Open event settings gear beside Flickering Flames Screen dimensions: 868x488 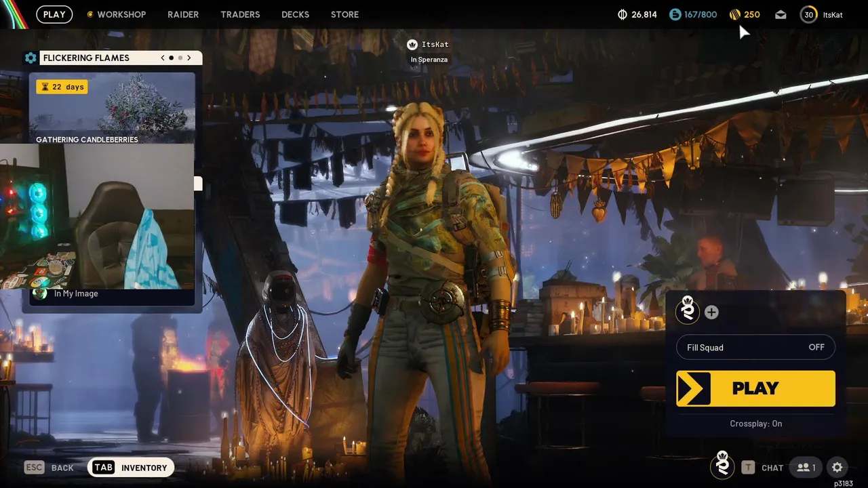click(31, 58)
